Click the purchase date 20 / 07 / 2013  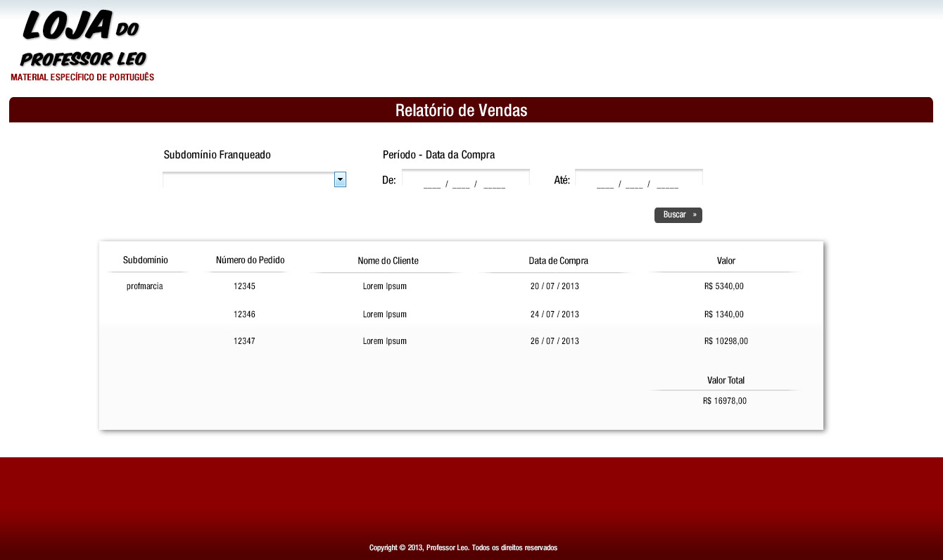click(555, 286)
